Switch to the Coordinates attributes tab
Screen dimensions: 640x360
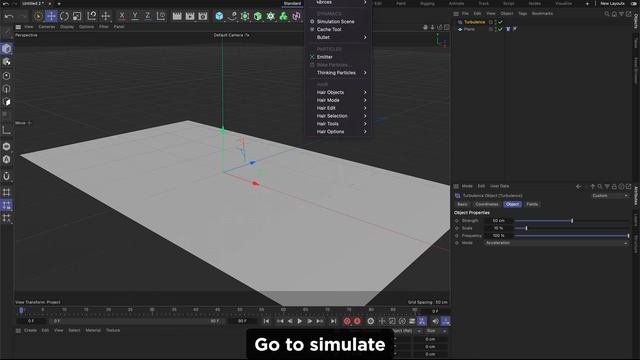487,204
